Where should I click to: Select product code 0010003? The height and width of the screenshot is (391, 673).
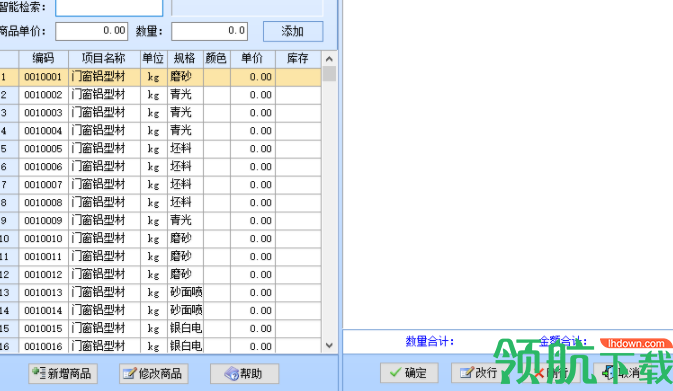pyautogui.click(x=43, y=113)
